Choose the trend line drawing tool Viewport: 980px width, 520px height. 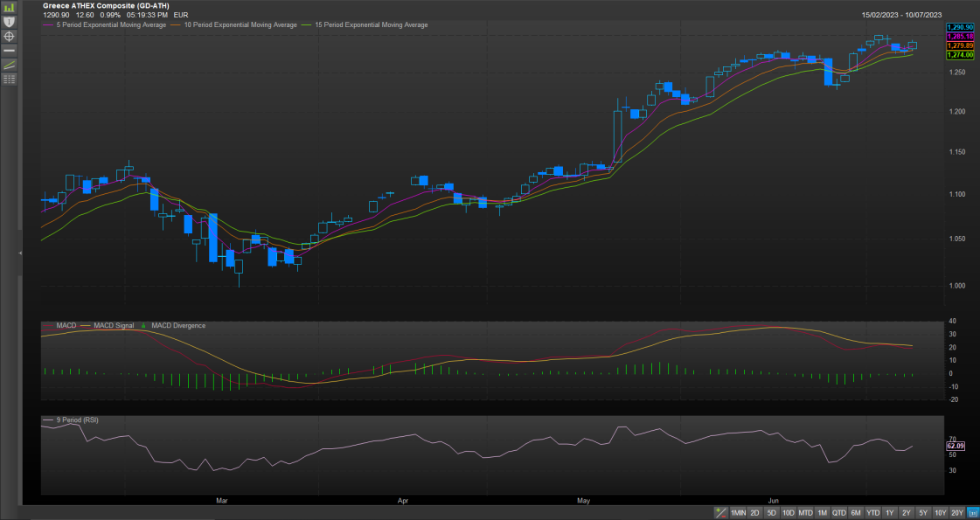point(10,65)
